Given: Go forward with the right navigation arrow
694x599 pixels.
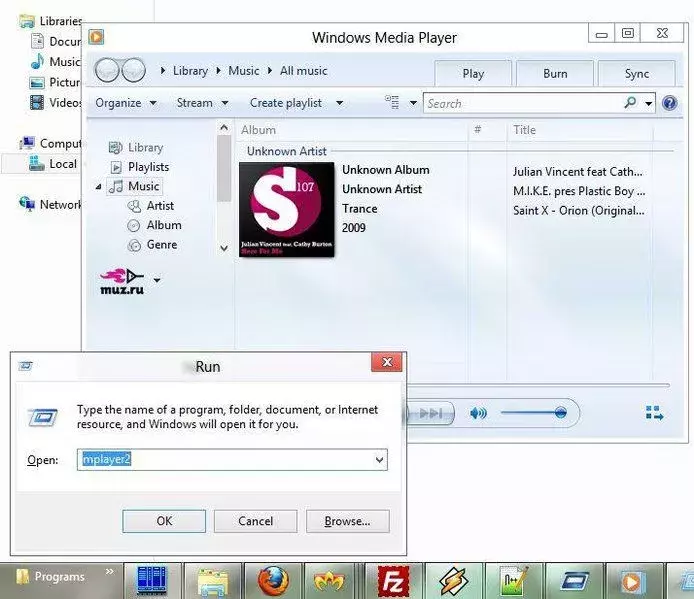Looking at the screenshot, I should 133,70.
